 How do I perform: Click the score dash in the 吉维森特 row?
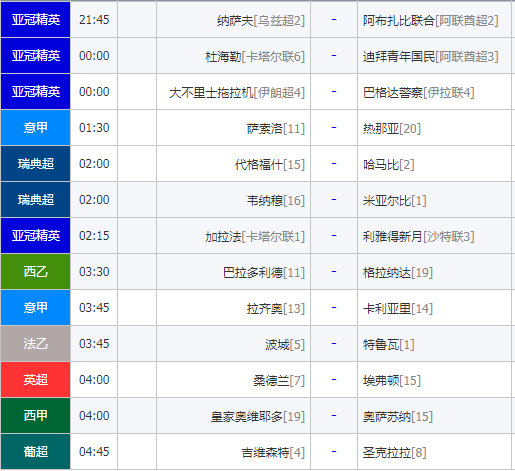pos(334,452)
